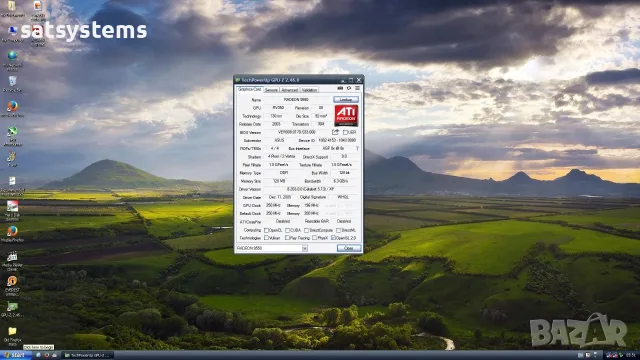Switch to the Validation tab
This screenshot has width=640, height=360.
[309, 90]
